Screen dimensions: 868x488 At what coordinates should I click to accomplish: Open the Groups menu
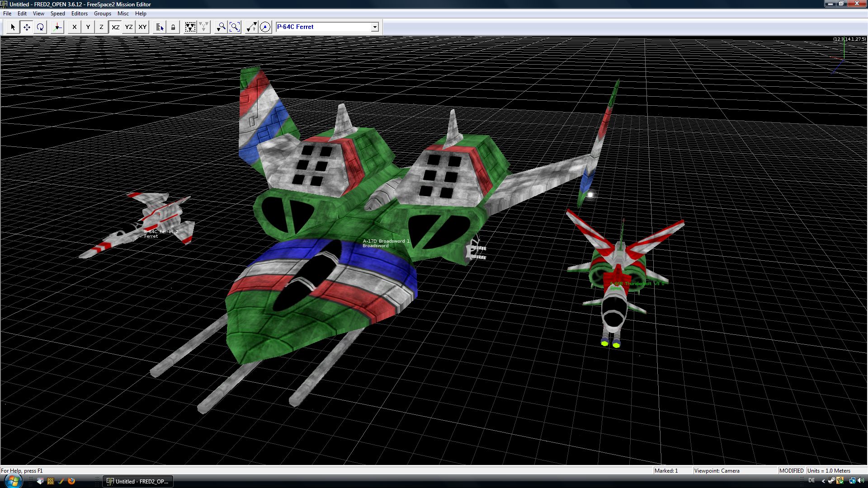102,14
